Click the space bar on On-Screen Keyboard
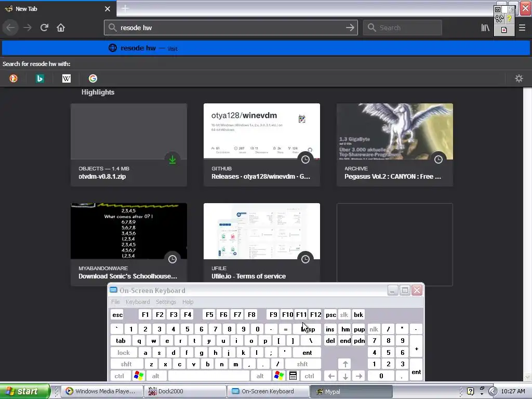Viewport: 532px width, 399px height. click(x=209, y=376)
